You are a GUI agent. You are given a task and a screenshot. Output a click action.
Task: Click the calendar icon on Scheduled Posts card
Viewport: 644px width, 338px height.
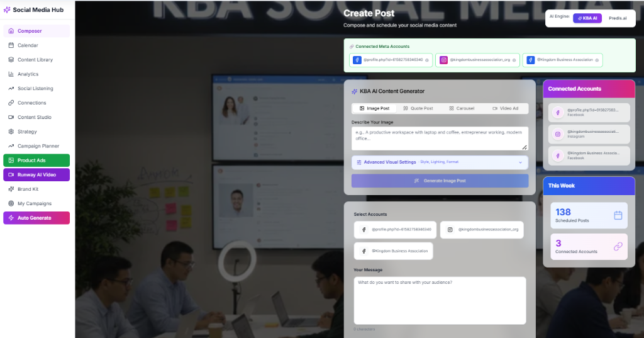click(x=618, y=215)
